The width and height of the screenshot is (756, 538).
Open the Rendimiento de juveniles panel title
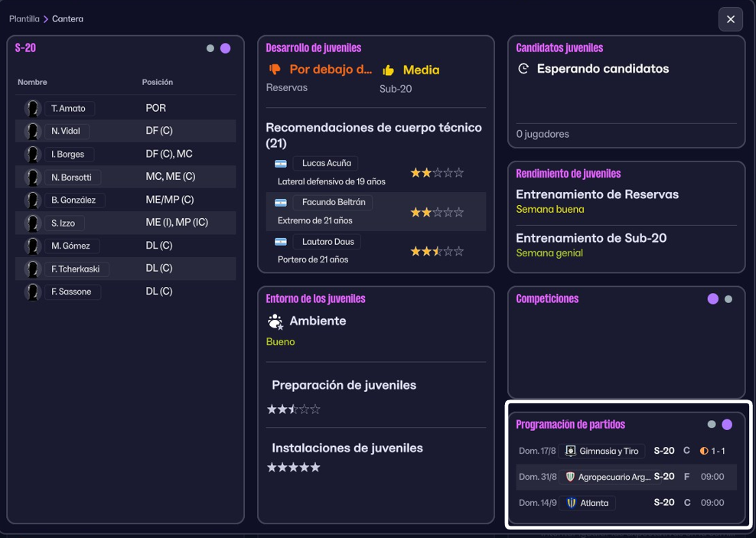coord(568,174)
